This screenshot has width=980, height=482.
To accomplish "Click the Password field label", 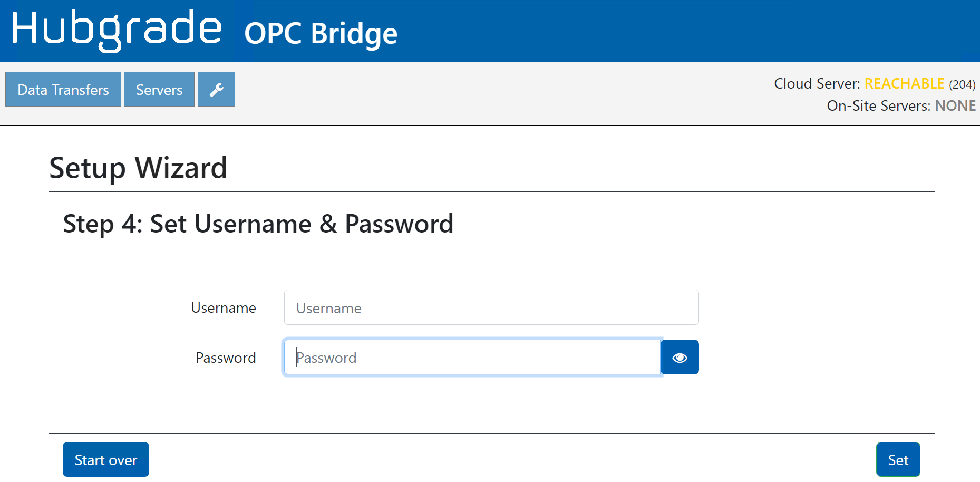I will coord(226,358).
